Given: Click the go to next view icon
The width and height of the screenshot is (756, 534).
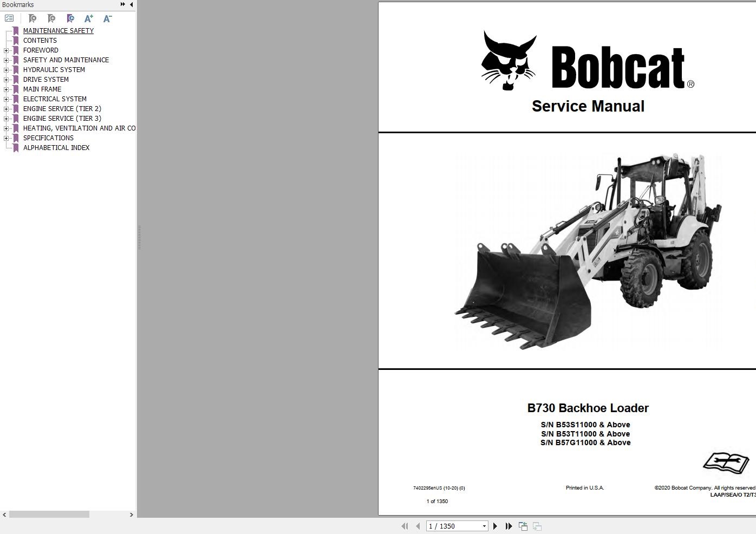Looking at the screenshot, I should tap(537, 526).
